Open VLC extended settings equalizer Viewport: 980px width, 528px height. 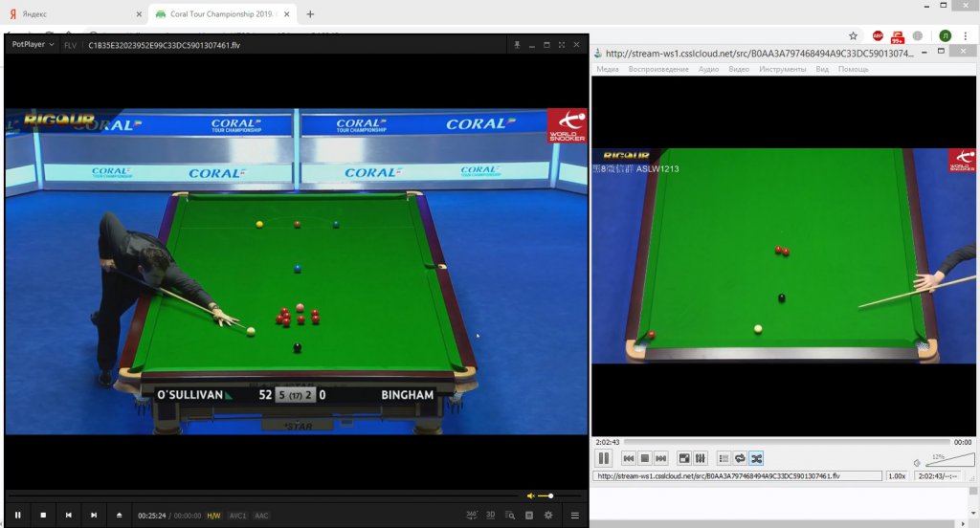[701, 458]
